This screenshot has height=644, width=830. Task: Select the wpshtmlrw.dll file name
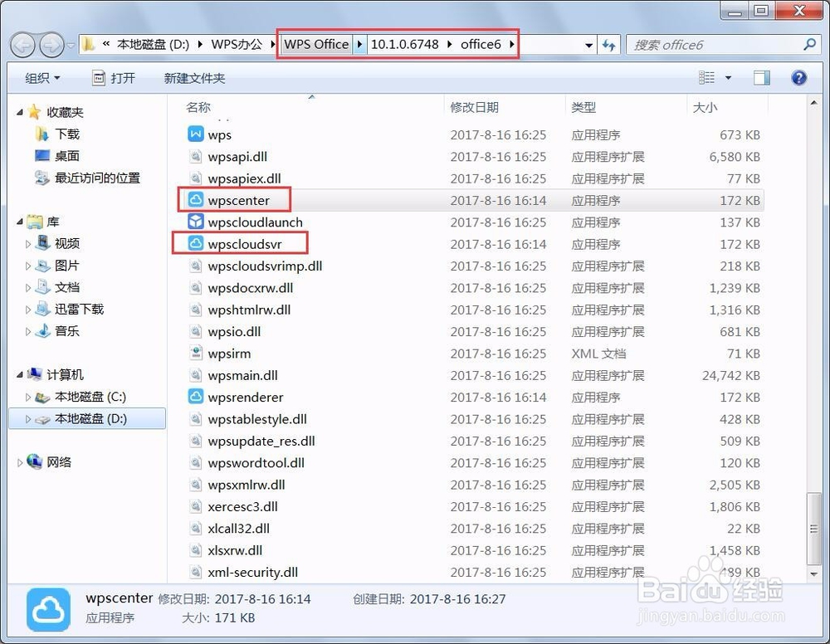tap(249, 310)
